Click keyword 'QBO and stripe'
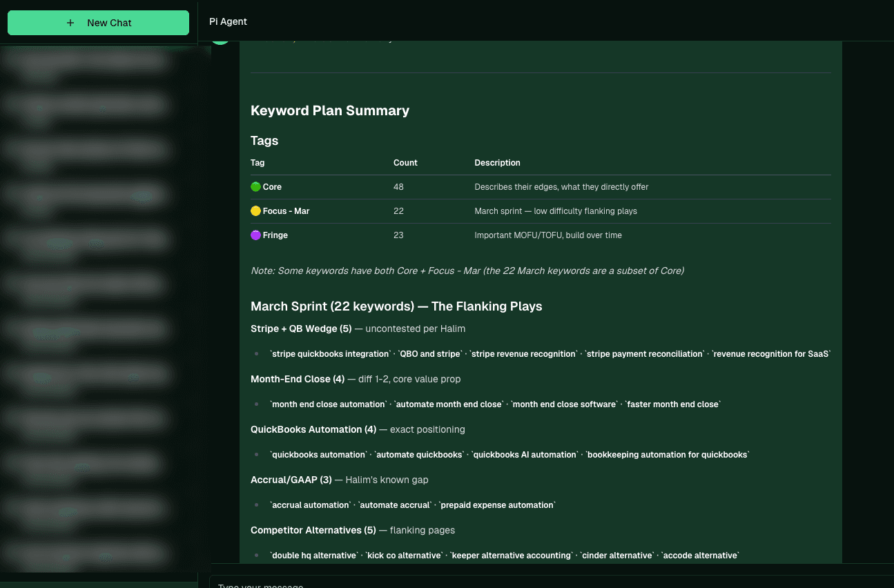 [429, 354]
